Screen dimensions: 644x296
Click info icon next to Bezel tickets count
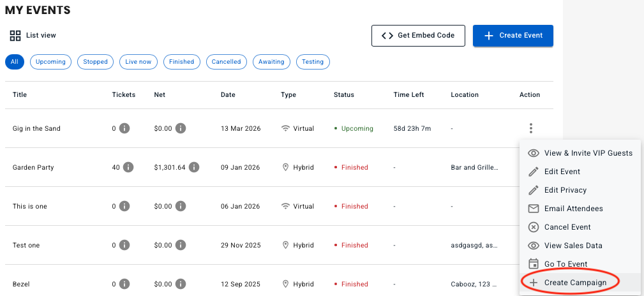125,284
